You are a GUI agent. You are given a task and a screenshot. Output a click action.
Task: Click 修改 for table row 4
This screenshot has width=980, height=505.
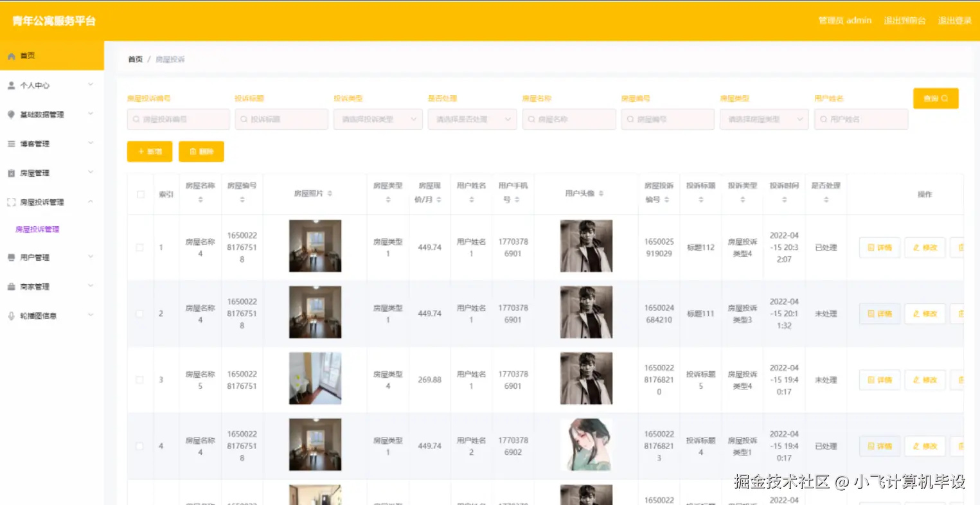925,446
